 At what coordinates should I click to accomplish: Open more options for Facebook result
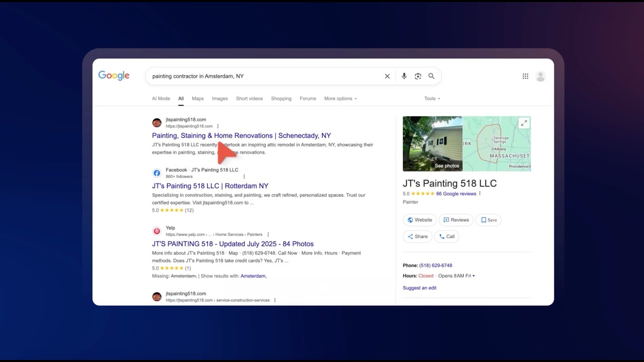pyautogui.click(x=244, y=176)
